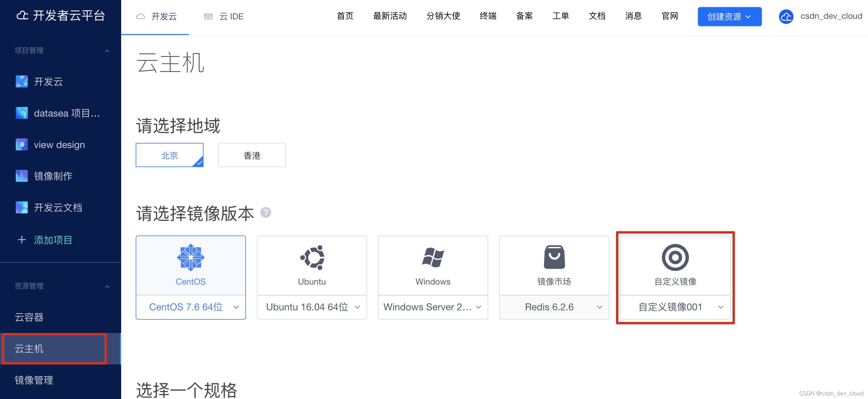Select the CentOS card label

pyautogui.click(x=191, y=282)
